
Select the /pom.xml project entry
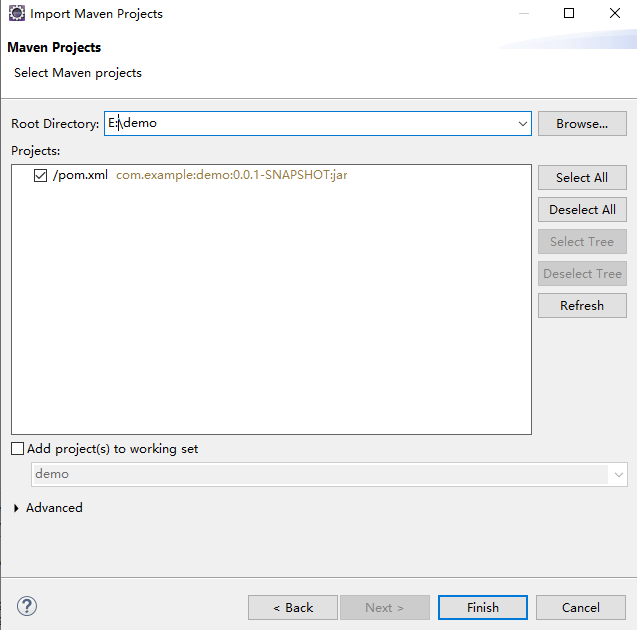(x=80, y=175)
